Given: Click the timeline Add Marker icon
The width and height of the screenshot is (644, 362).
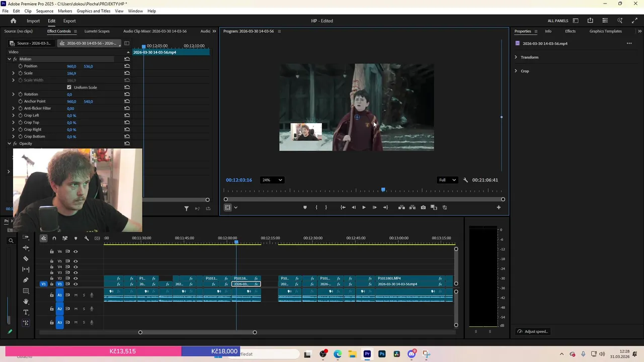Looking at the screenshot, I should tap(76, 238).
